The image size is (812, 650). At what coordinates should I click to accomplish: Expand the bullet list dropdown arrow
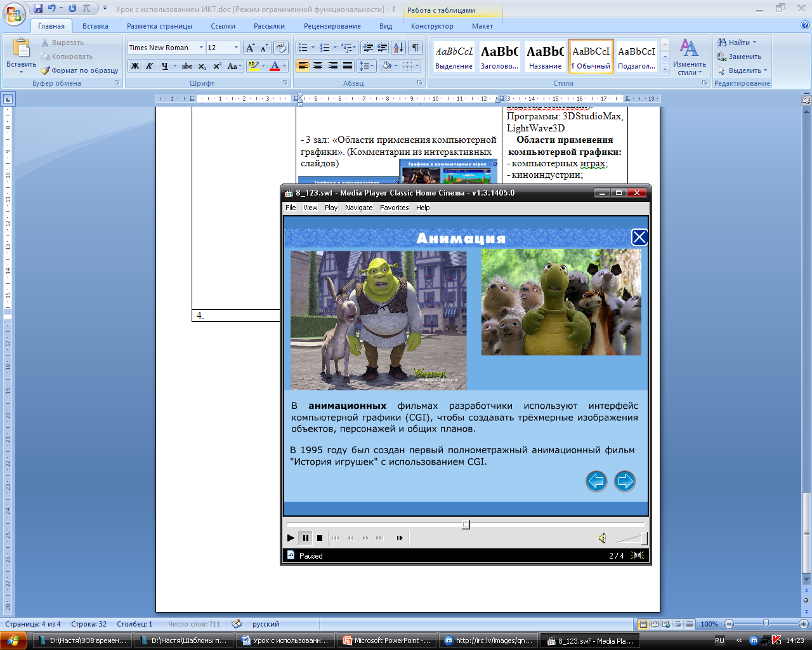coord(313,48)
